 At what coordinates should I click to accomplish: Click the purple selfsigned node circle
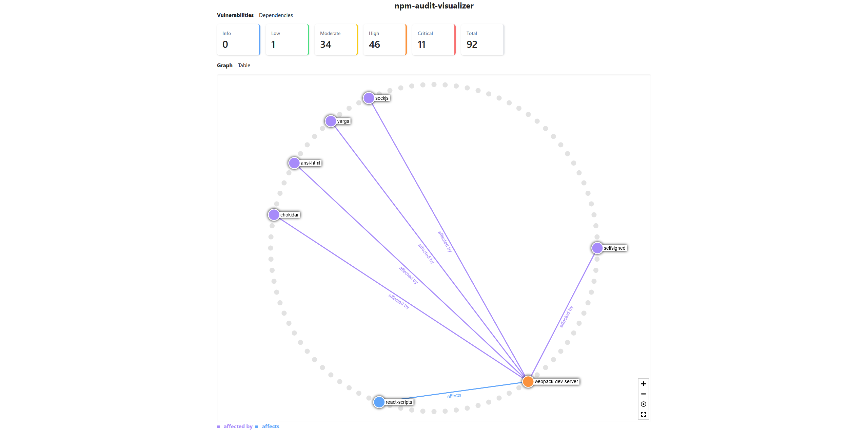pos(597,248)
